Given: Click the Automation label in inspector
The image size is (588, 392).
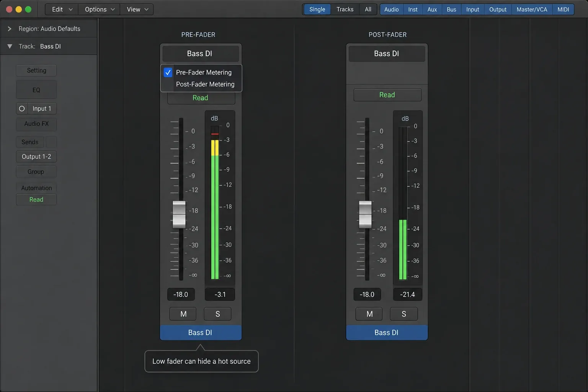Looking at the screenshot, I should [36, 188].
